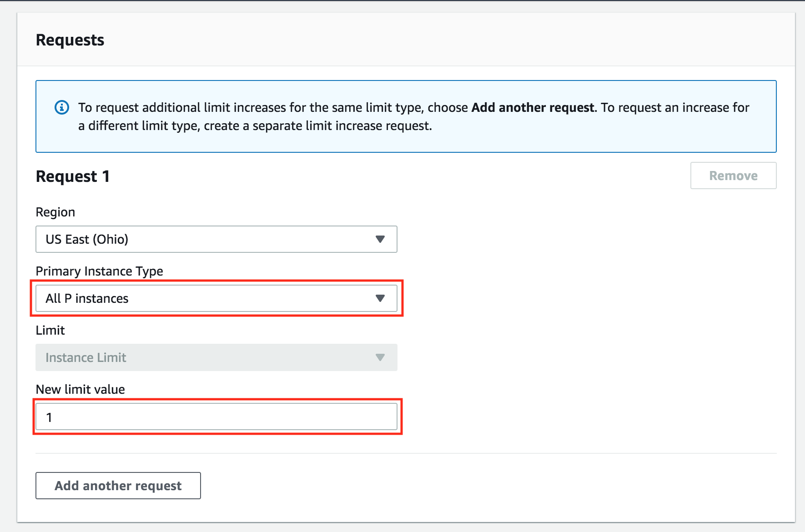Viewport: 805px width, 532px height.
Task: Click the Primary Instance Type dropdown arrow
Action: pos(380,298)
